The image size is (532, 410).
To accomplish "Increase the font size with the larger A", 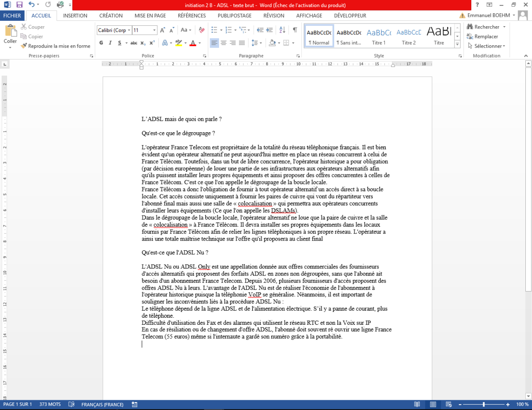I will tap(163, 30).
